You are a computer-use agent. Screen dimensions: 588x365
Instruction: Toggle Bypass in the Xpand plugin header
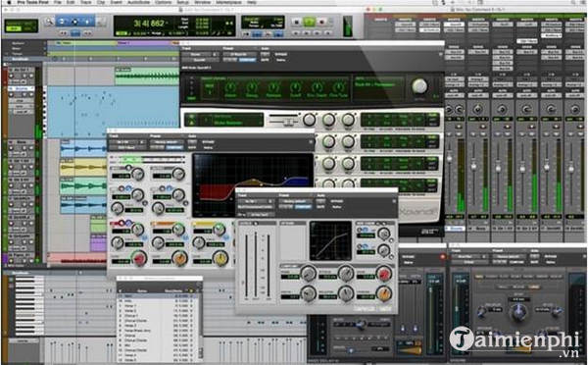click(x=281, y=54)
